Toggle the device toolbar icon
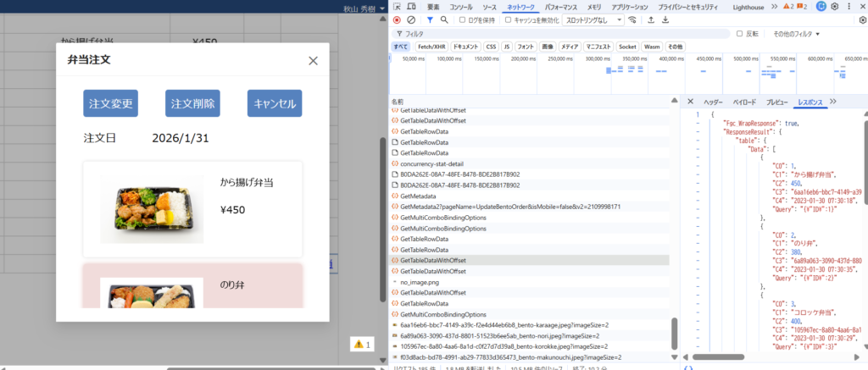 [x=411, y=6]
